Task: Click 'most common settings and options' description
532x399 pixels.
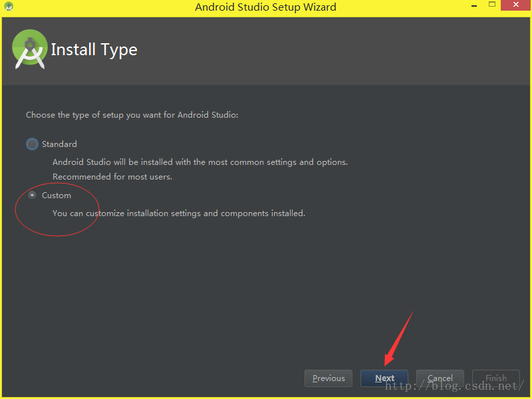Action: pos(200,162)
